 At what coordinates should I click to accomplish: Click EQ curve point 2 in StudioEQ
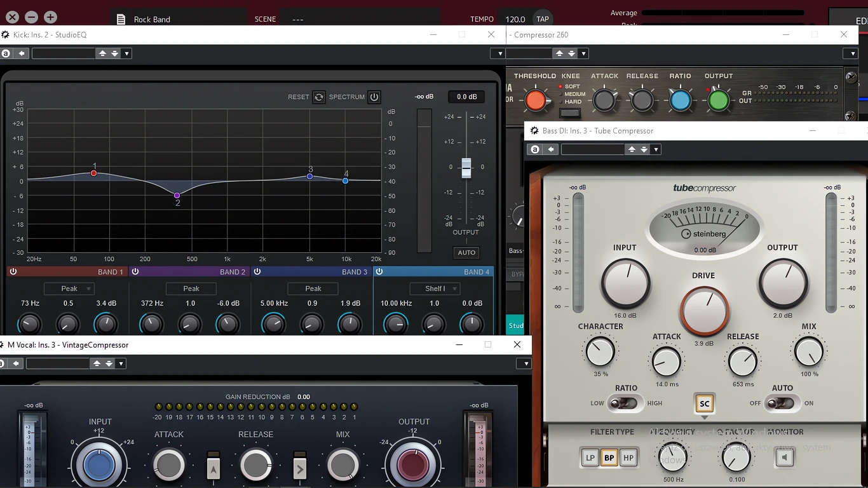click(x=177, y=196)
